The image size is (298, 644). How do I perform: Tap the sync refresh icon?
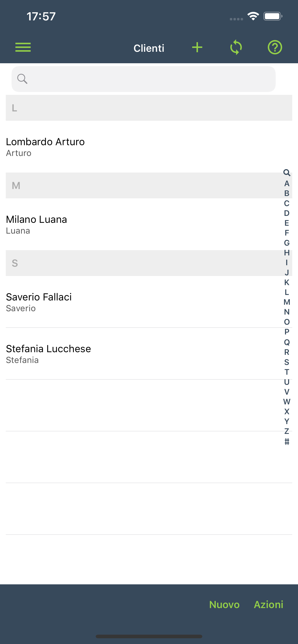pyautogui.click(x=236, y=47)
